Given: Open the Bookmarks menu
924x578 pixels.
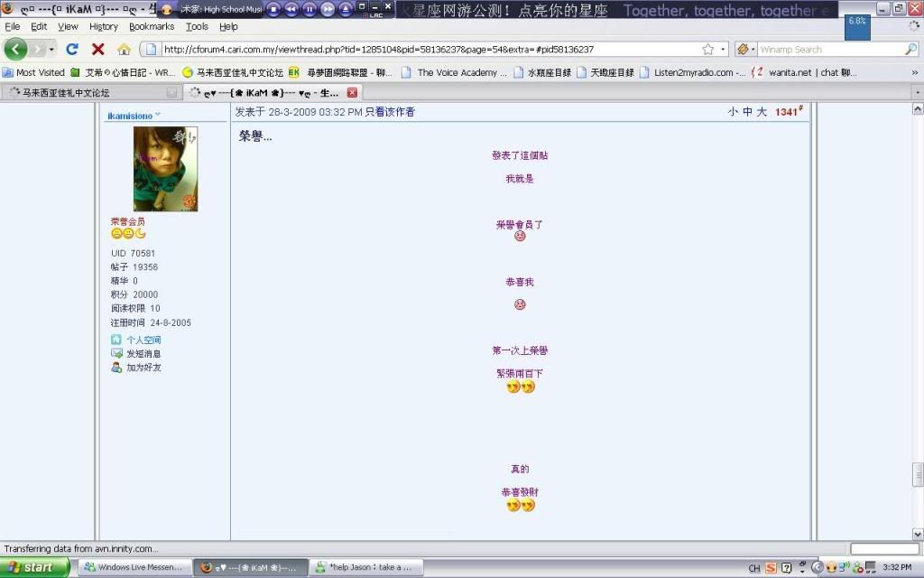Looking at the screenshot, I should pos(151,27).
